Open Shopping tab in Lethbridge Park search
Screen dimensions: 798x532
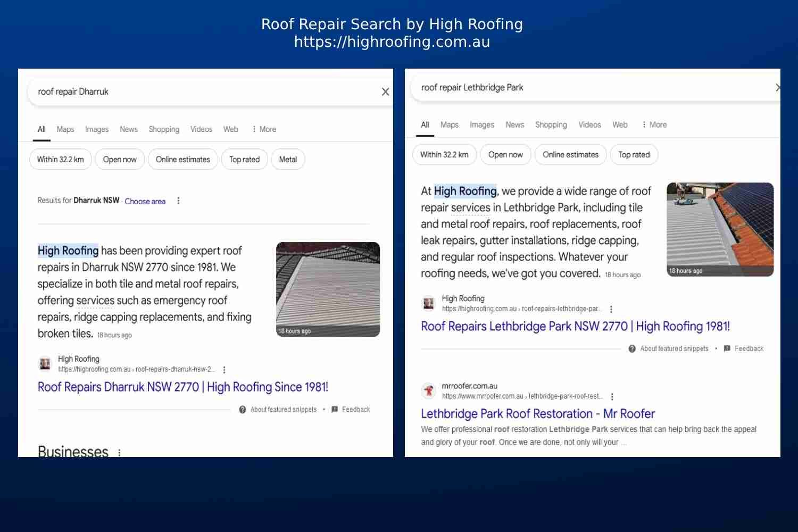tap(551, 124)
